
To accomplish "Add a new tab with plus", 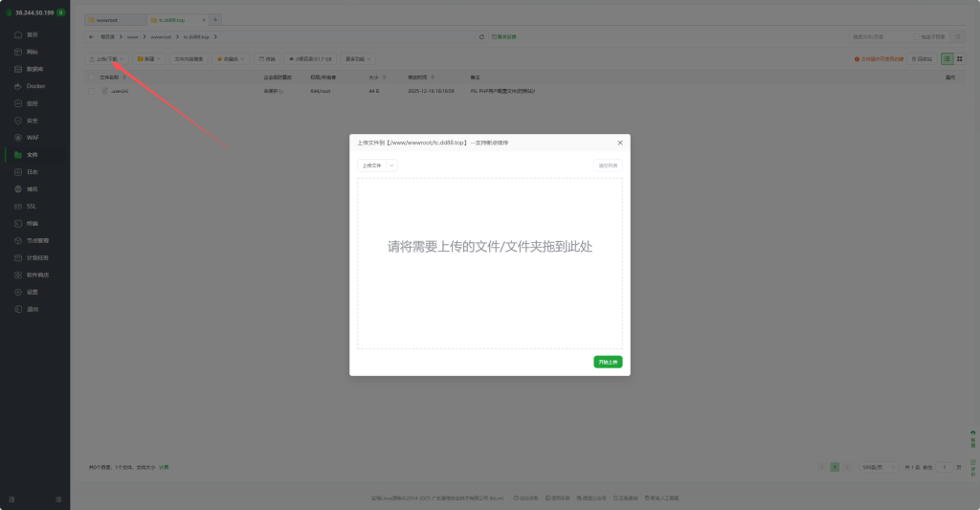I will tap(215, 20).
